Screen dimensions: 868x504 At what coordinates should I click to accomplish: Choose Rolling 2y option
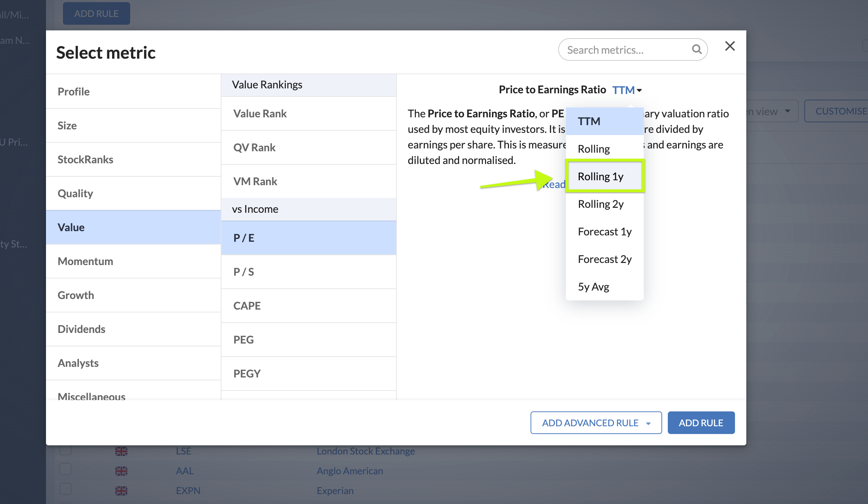tap(604, 204)
